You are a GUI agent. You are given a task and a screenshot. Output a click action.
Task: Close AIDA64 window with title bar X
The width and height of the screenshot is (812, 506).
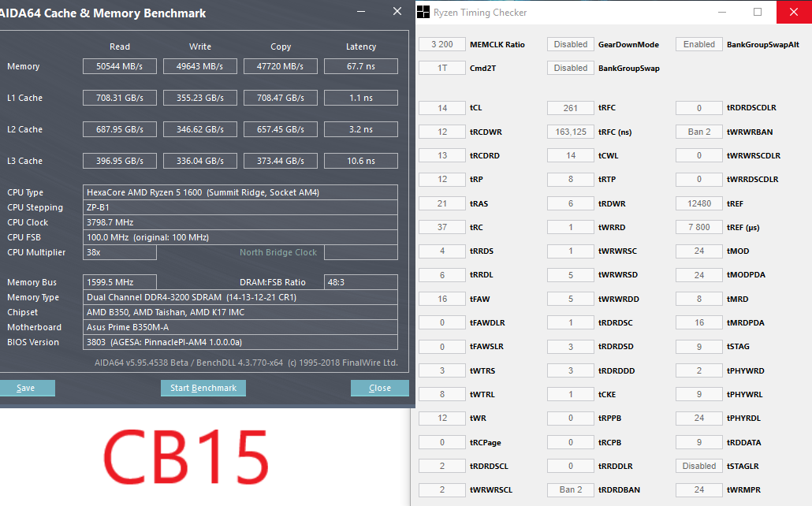click(x=397, y=11)
